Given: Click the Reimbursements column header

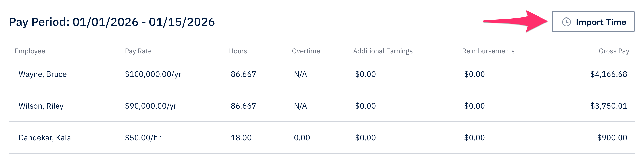Looking at the screenshot, I should click(488, 51).
